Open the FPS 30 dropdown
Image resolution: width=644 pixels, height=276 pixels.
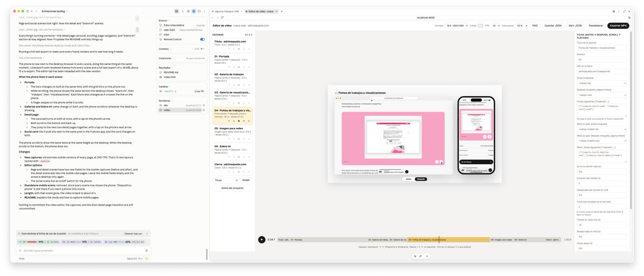pyautogui.click(x=495, y=25)
